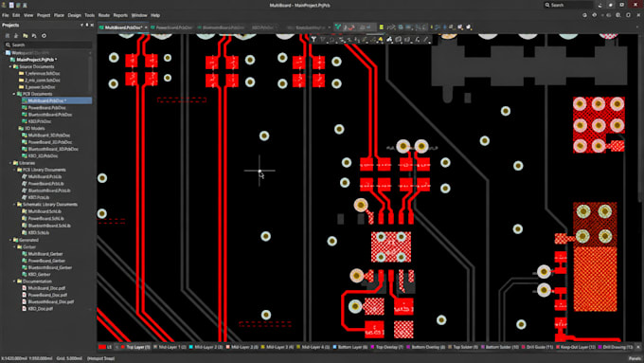Collapse the Gerber folder arrow

pos(14,247)
